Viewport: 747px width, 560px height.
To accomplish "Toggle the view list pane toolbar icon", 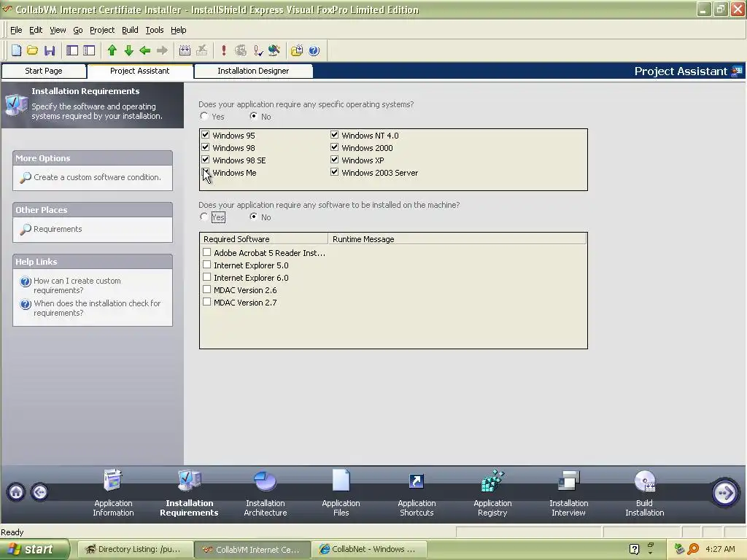I will [72, 50].
